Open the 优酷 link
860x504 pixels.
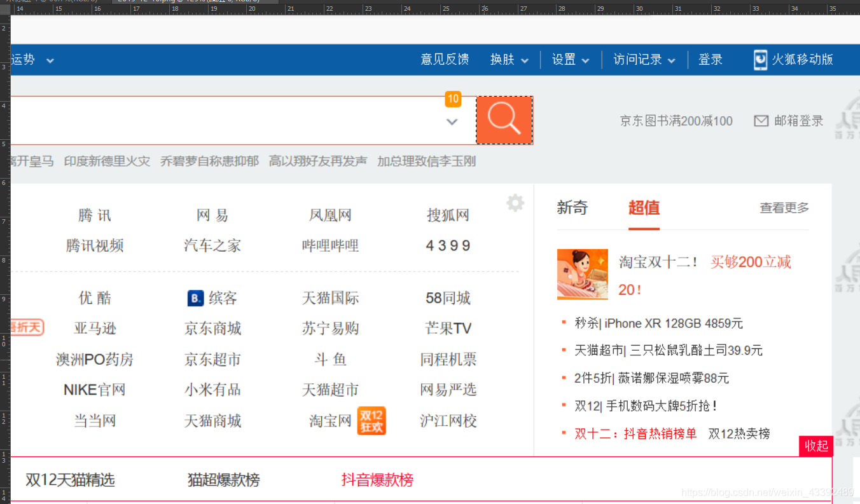[x=95, y=298]
